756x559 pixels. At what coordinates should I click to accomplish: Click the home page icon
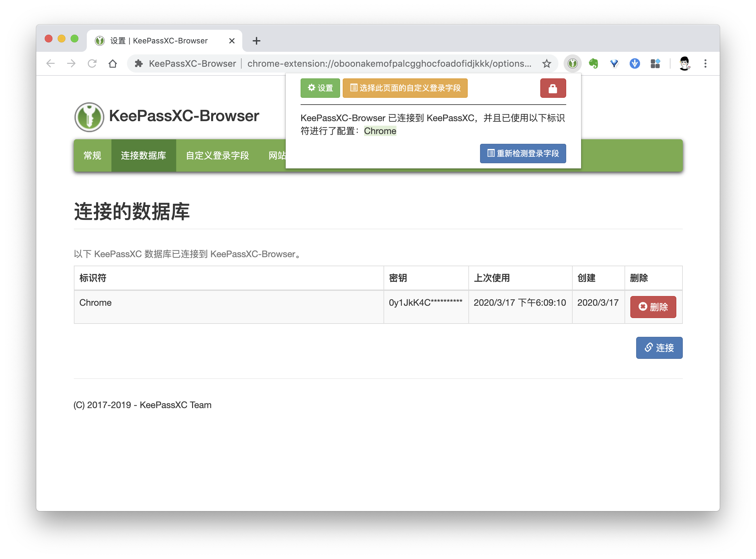(113, 63)
